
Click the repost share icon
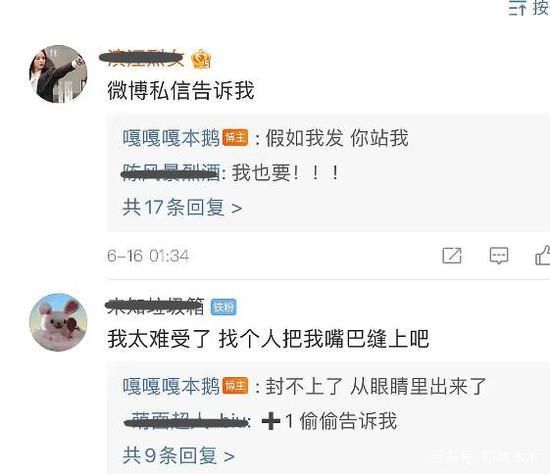click(452, 255)
